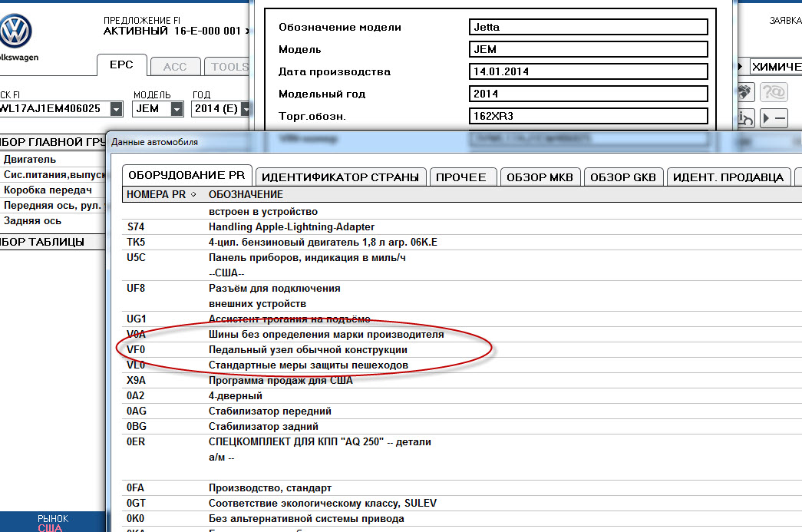Click the ВЫБОР ГЛАВНОЙ ГРУППЫ panel header
This screenshot has width=802, height=532.
53,142
